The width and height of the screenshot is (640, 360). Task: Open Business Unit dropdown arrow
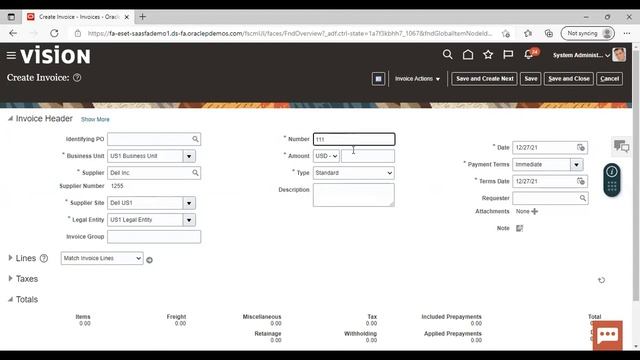point(189,156)
